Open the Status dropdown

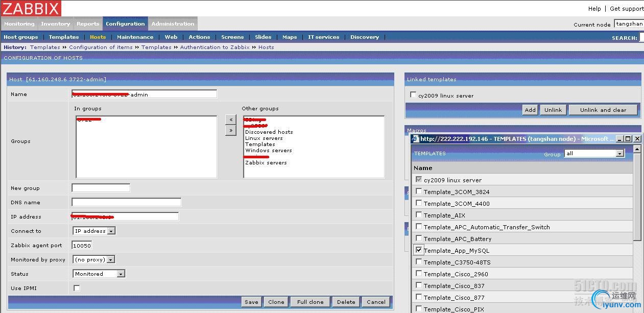pyautogui.click(x=99, y=274)
